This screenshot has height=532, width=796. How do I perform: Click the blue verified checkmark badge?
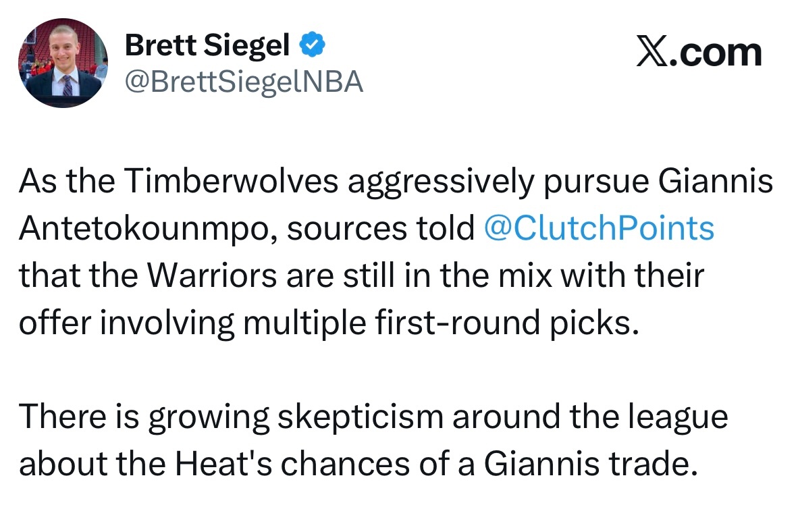pyautogui.click(x=313, y=46)
